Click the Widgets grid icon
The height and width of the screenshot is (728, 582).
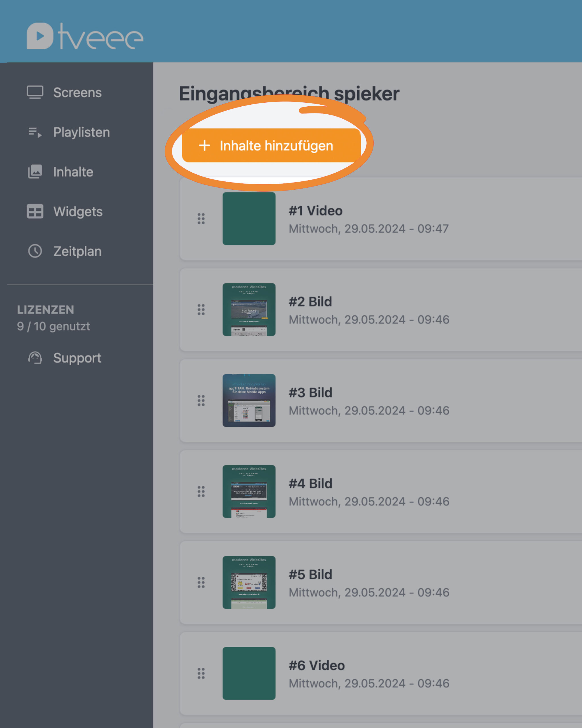pyautogui.click(x=35, y=211)
